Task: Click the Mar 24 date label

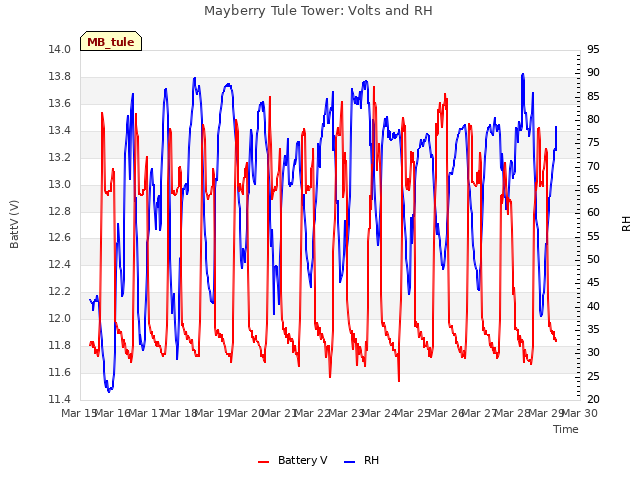Action: point(380,413)
